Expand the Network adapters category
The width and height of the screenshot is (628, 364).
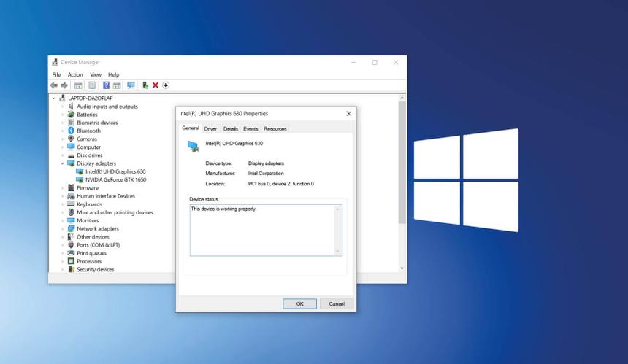coord(62,228)
